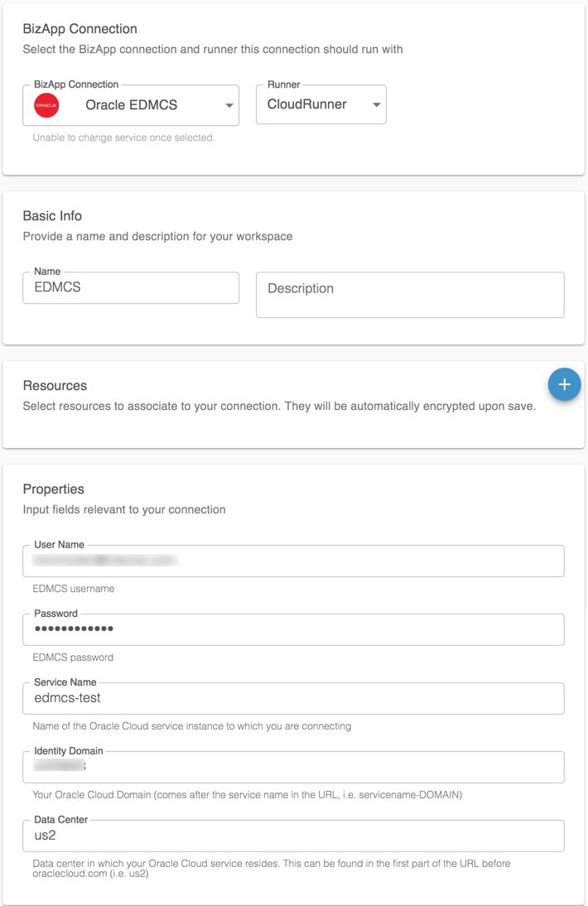Select the Oracle EDMCS connection text
Image resolution: width=588 pixels, height=906 pixels.
click(131, 105)
